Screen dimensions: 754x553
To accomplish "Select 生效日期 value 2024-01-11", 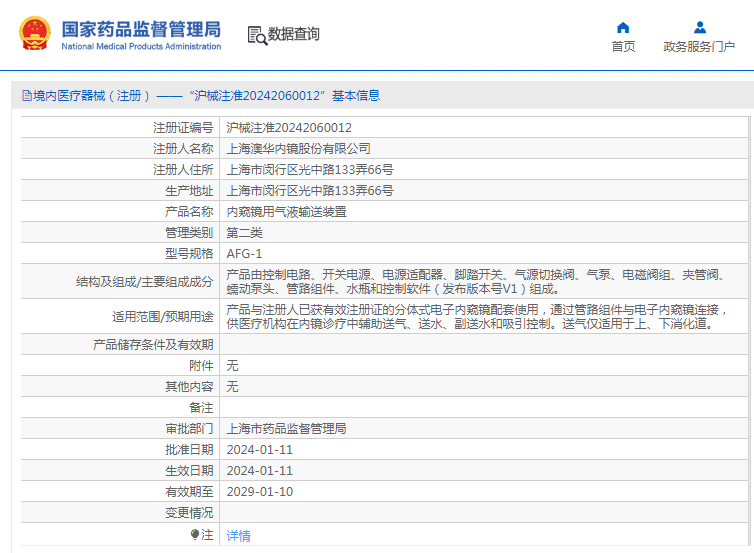I will (x=260, y=471).
